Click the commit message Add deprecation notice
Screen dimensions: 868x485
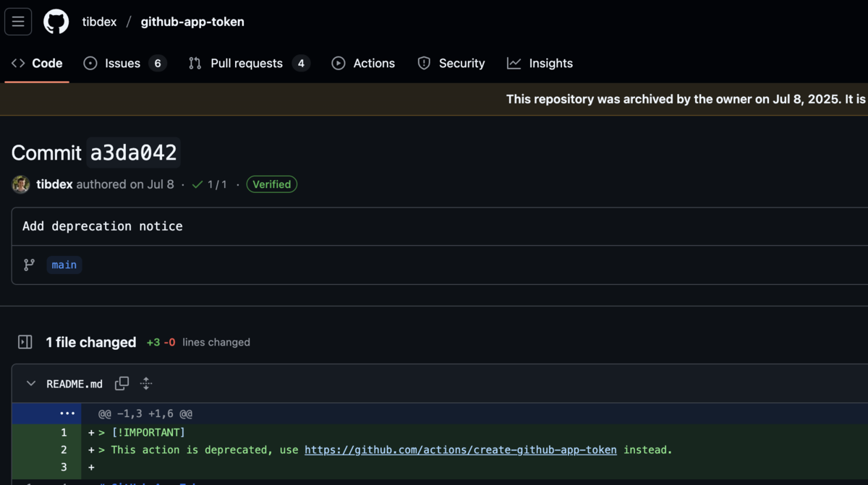point(103,226)
